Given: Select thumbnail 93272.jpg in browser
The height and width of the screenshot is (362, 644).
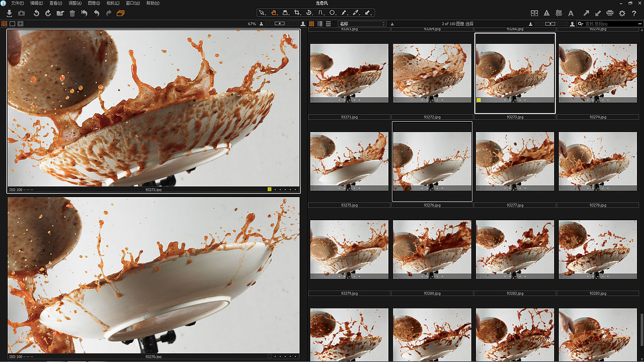Looking at the screenshot, I should coord(432,73).
